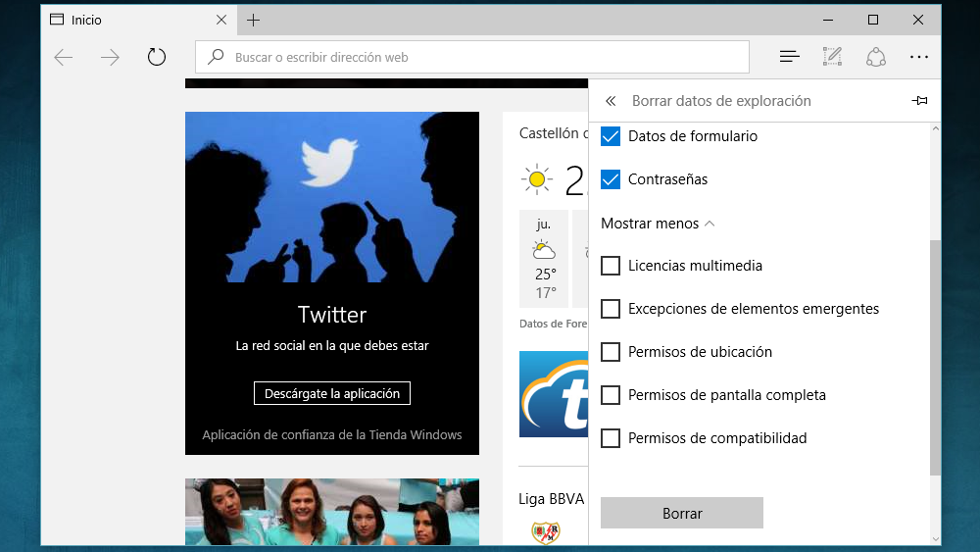
Task: Refresh the page with reload icon
Action: (156, 57)
